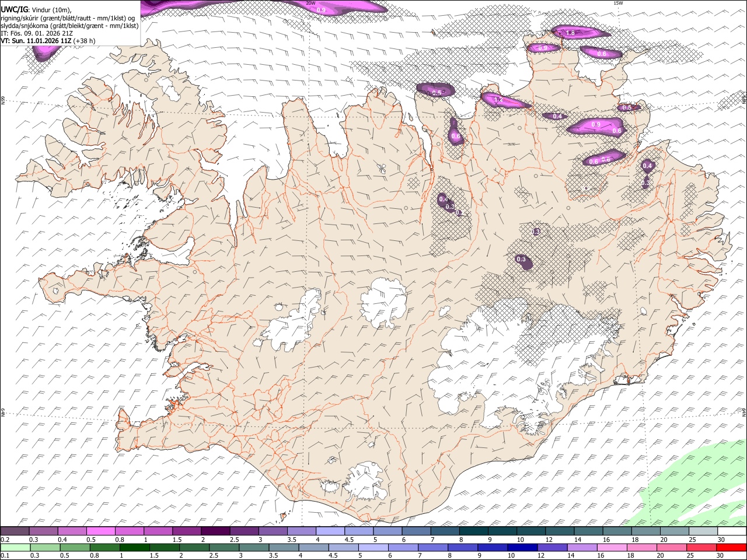Select the 'slydda/snjókoma (grátt/bleikt/grænt' caption line
The height and width of the screenshot is (560, 747).
69,26
